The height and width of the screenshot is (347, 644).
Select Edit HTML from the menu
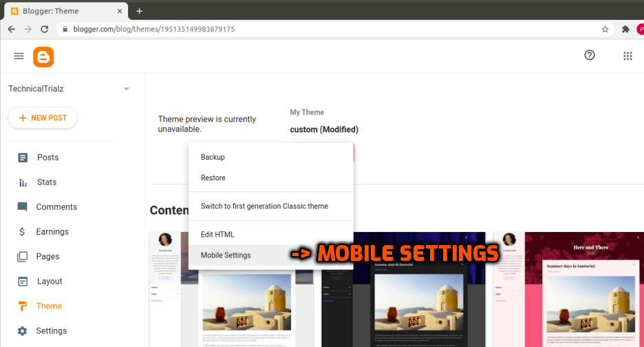[x=270, y=234]
